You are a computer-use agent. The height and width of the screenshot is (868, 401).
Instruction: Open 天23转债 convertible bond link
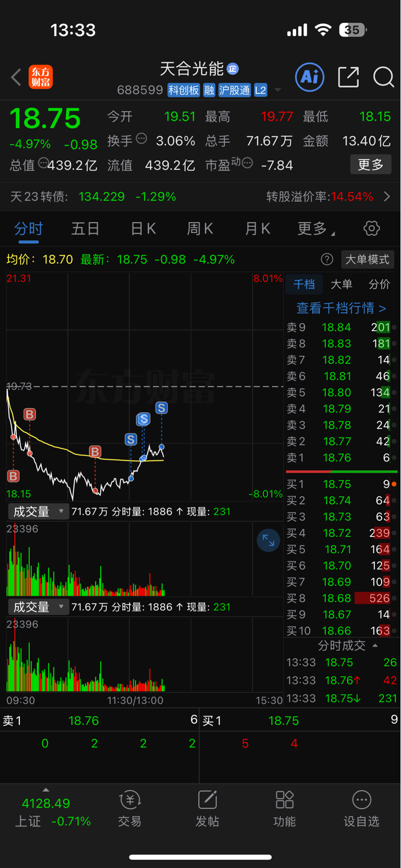93,197
